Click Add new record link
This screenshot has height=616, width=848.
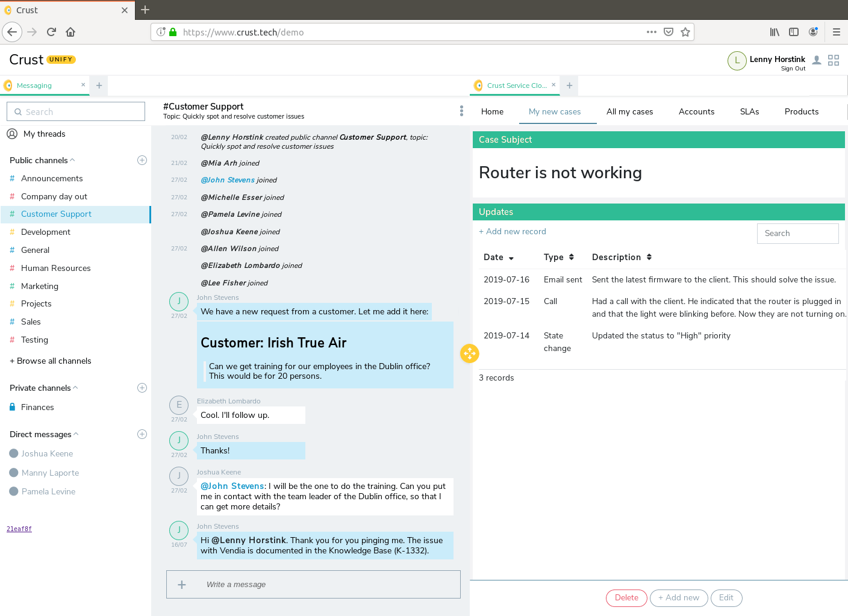coord(513,231)
